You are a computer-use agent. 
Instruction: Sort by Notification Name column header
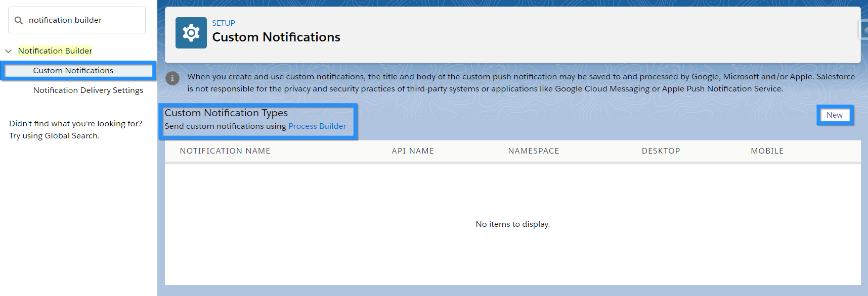click(225, 151)
